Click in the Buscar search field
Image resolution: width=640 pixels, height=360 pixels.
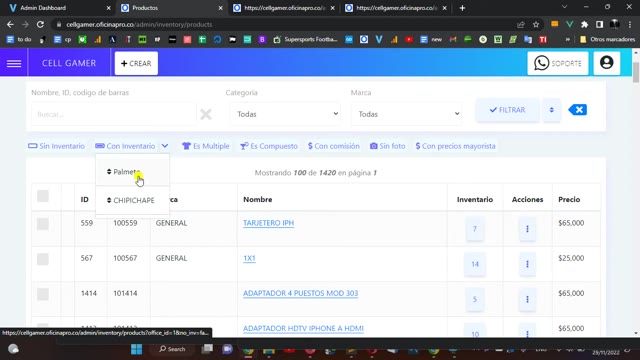[114, 114]
